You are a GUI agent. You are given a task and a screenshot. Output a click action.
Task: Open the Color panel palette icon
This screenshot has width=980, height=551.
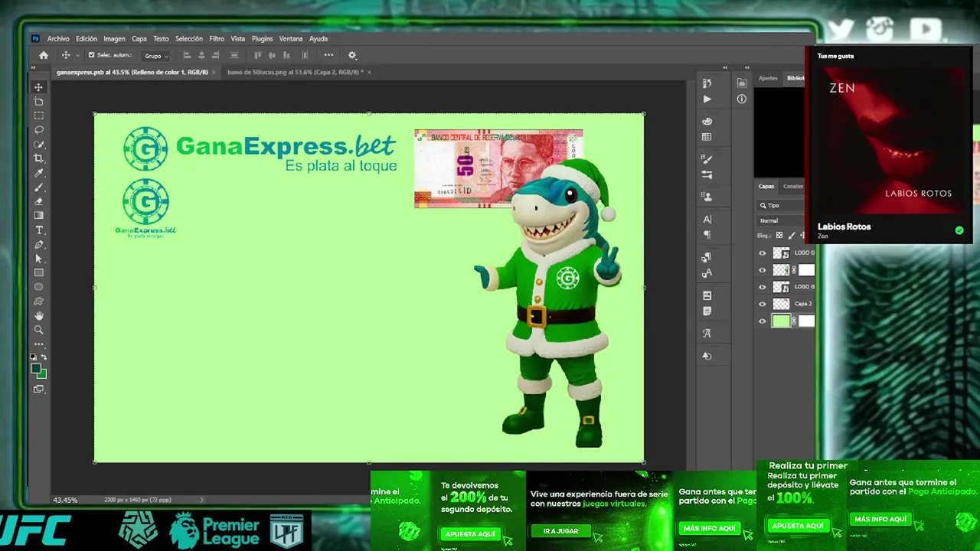pos(707,122)
